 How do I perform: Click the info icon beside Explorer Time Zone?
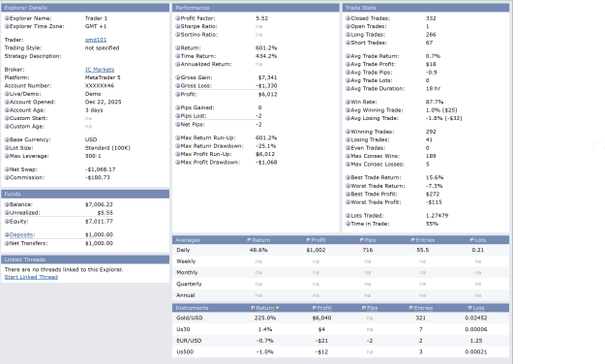7,26
